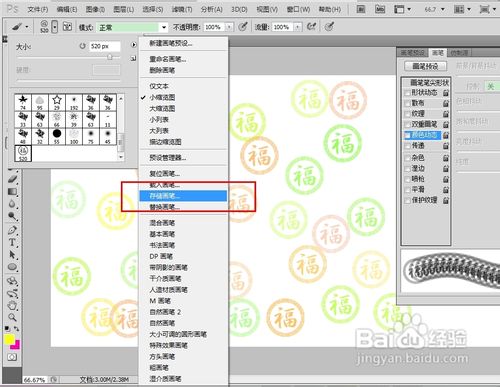Select the Eraser tool in toolbox

(12, 179)
